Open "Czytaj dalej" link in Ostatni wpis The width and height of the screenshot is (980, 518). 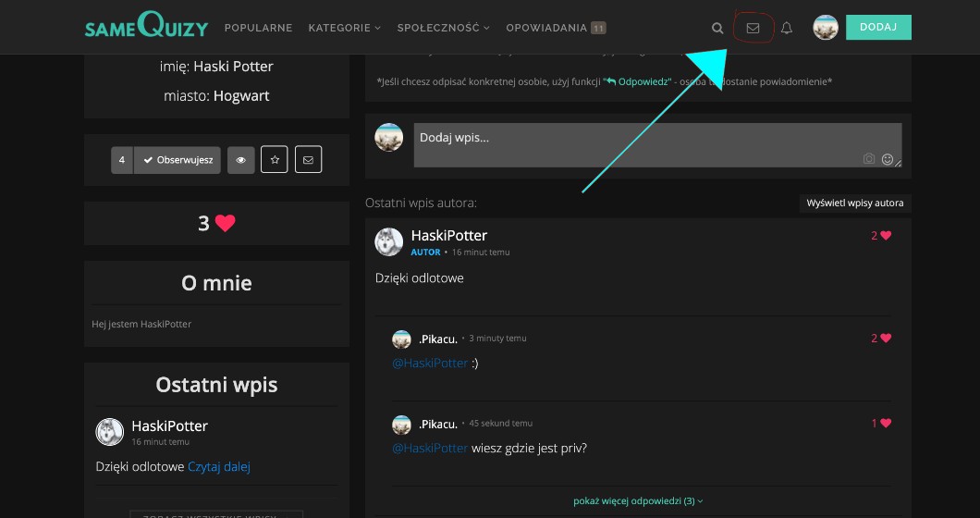[x=219, y=467]
